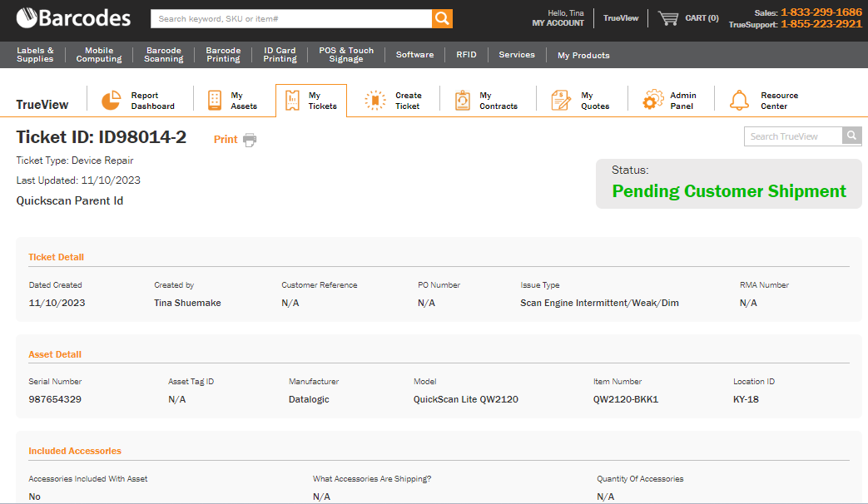Image resolution: width=868 pixels, height=504 pixels.
Task: Click the Accessories Included value No
Action: coord(34,497)
